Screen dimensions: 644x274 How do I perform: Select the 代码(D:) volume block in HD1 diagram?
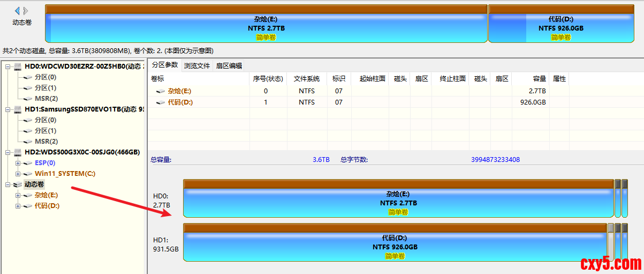coord(395,242)
